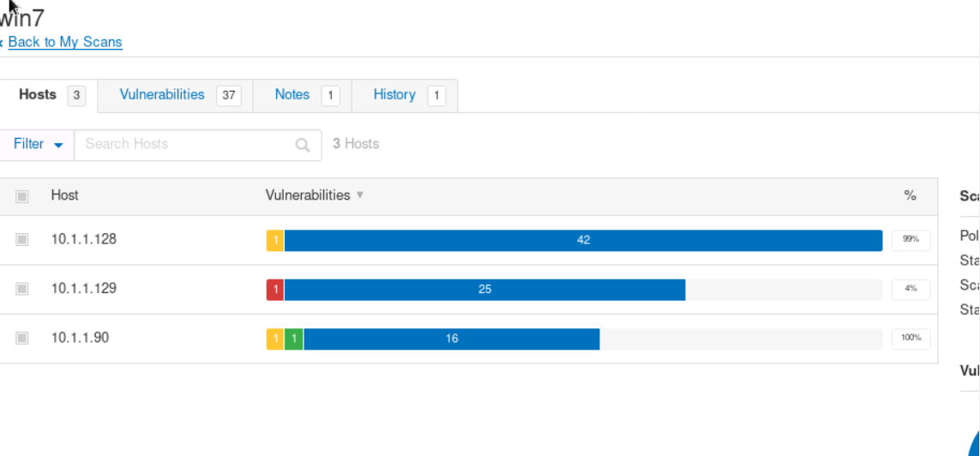Tick the checkbox for host 10.1.1.90
Viewport: 980px width, 456px height.
[22, 339]
